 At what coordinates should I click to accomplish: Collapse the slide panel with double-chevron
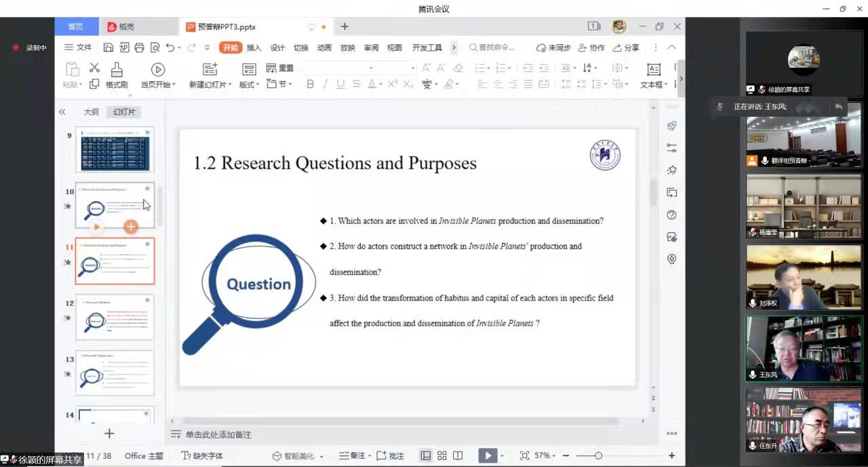62,112
